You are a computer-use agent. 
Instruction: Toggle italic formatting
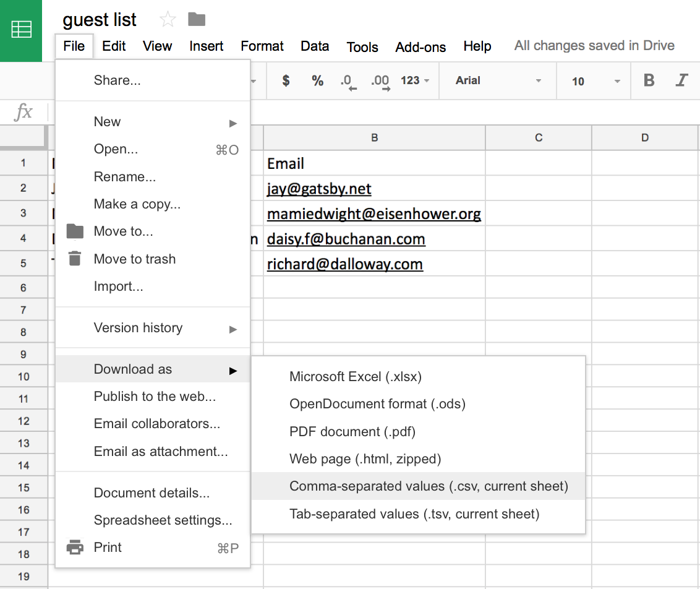click(x=681, y=80)
